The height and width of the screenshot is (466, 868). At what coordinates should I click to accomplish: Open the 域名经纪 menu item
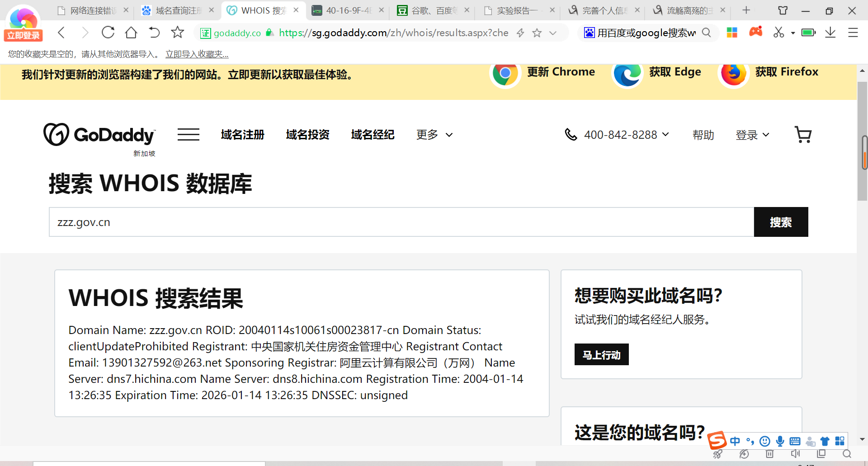(373, 135)
